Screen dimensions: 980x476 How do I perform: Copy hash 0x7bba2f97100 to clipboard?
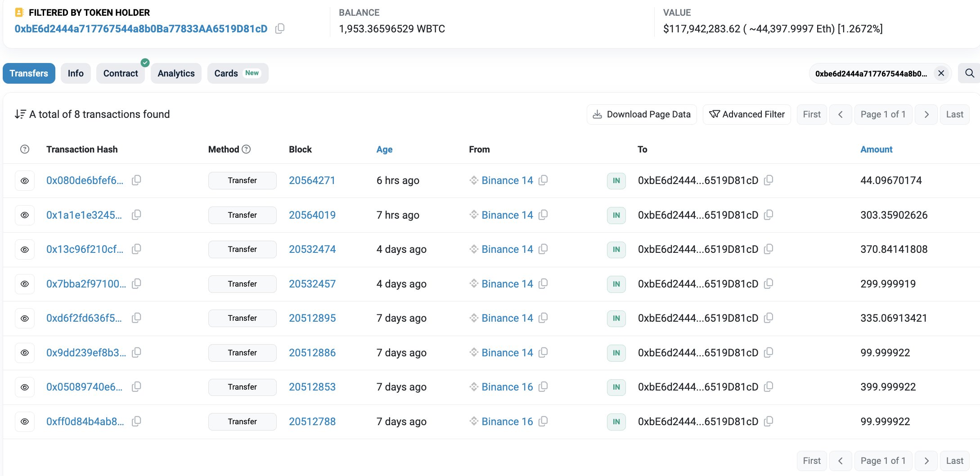[x=136, y=284]
